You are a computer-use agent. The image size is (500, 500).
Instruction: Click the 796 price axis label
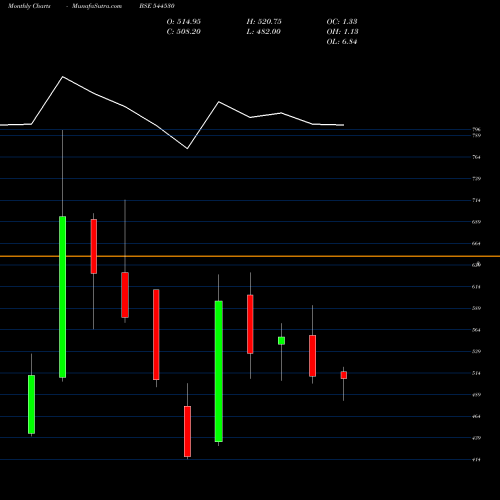point(476,129)
